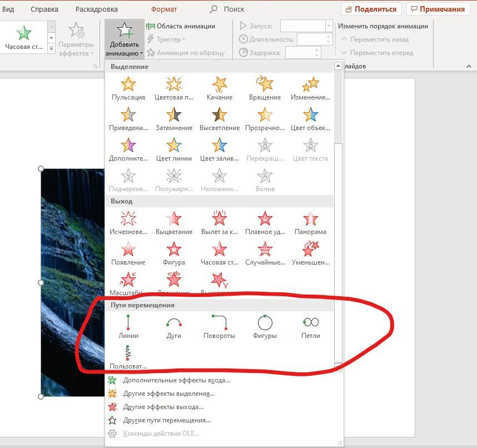Image resolution: width=477 pixels, height=448 pixels.
Task: Select the Появление exit effect
Action: [x=128, y=253]
